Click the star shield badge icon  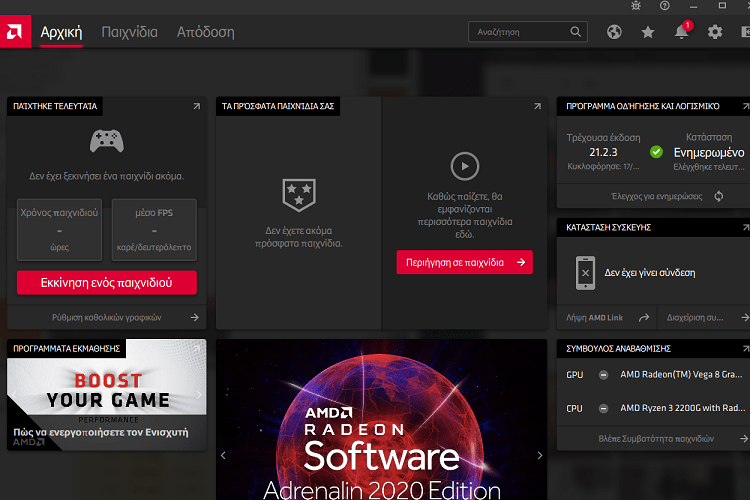[x=299, y=195]
